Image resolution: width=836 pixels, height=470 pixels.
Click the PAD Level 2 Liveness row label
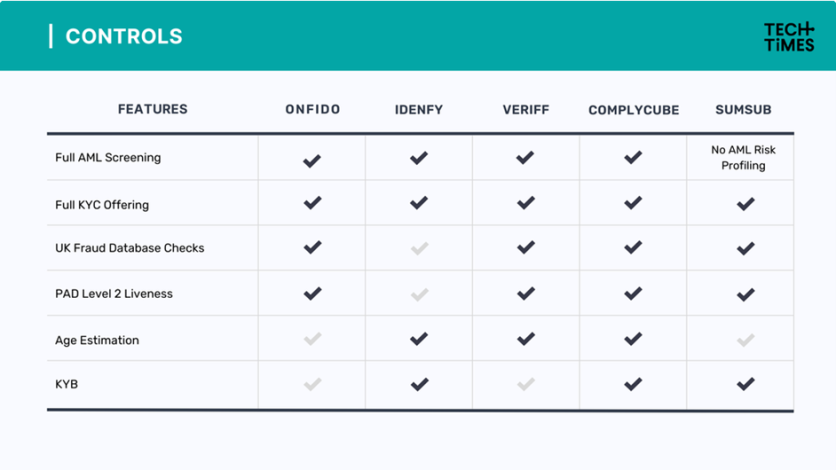[x=114, y=294]
